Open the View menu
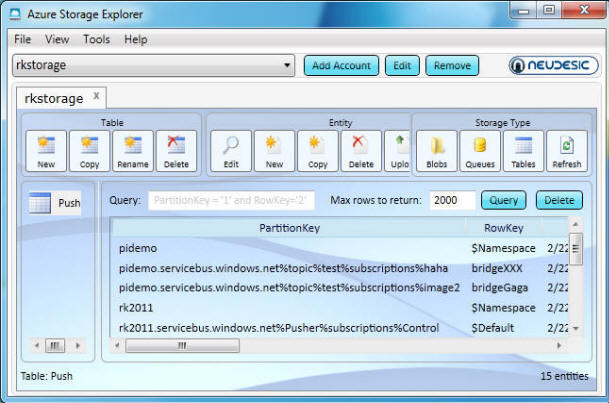609x403 pixels. 57,39
